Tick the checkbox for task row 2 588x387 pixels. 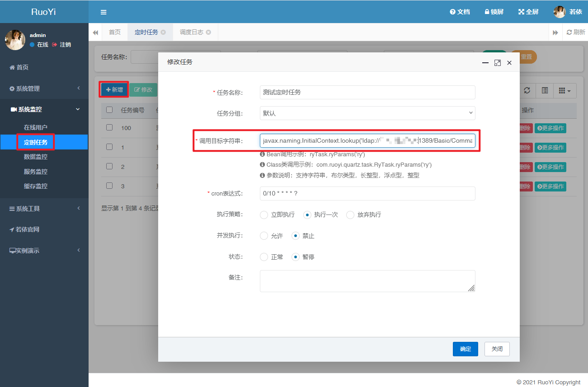(x=109, y=166)
